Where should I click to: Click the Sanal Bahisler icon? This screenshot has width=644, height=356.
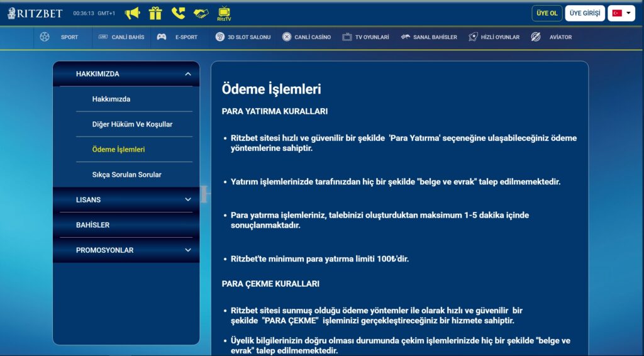coord(406,37)
